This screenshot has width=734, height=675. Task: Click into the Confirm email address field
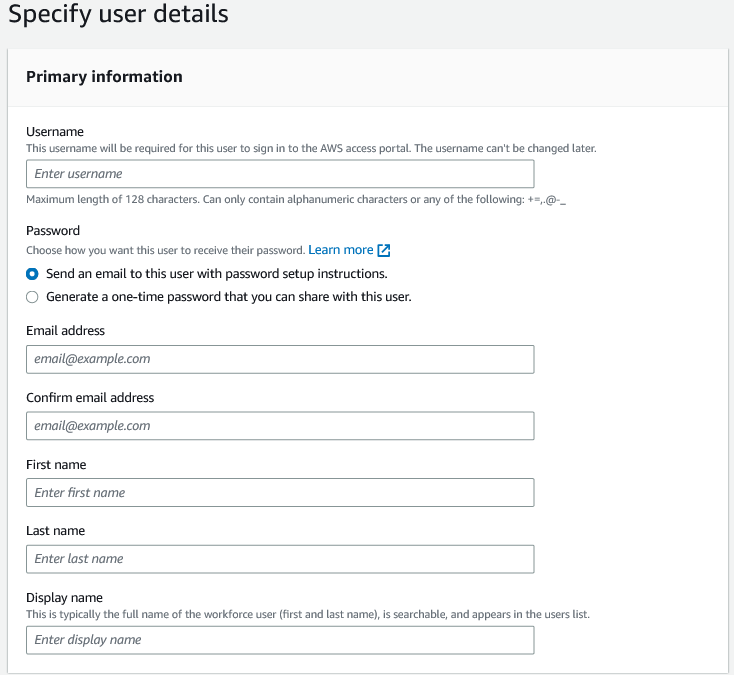[280, 426]
